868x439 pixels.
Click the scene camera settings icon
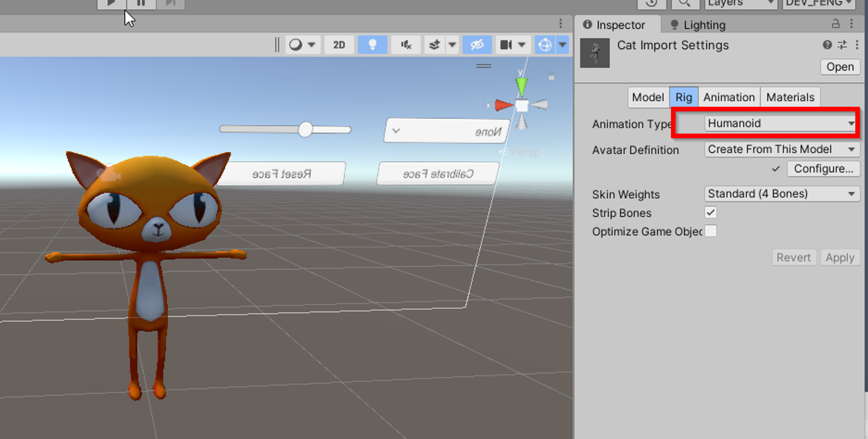pos(506,45)
